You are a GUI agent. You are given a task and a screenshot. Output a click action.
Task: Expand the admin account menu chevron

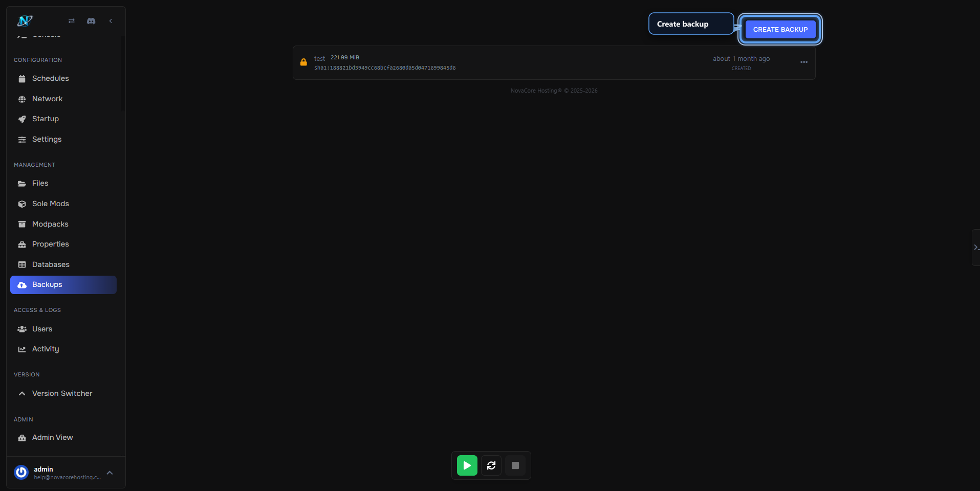(110, 473)
